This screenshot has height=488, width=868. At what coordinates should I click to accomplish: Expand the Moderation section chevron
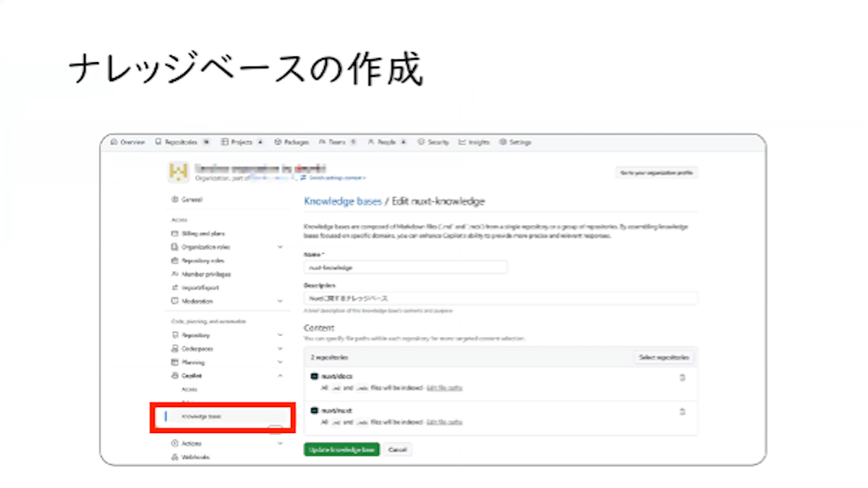coord(280,301)
